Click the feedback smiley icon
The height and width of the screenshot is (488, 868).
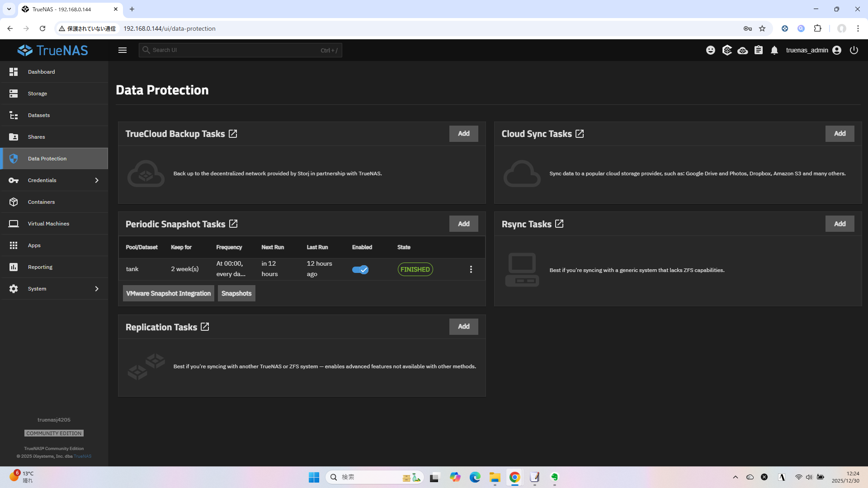[711, 50]
